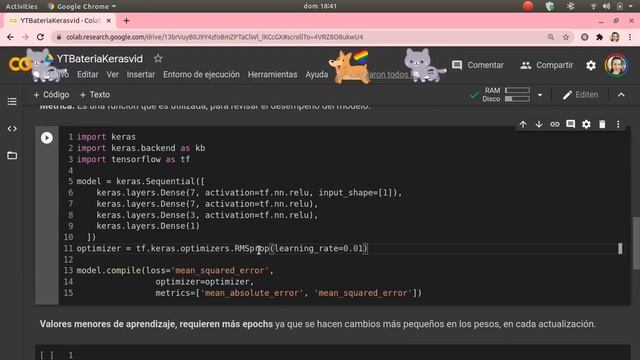The height and width of the screenshot is (360, 640).
Task: Click the Comentar button
Action: 478,65
